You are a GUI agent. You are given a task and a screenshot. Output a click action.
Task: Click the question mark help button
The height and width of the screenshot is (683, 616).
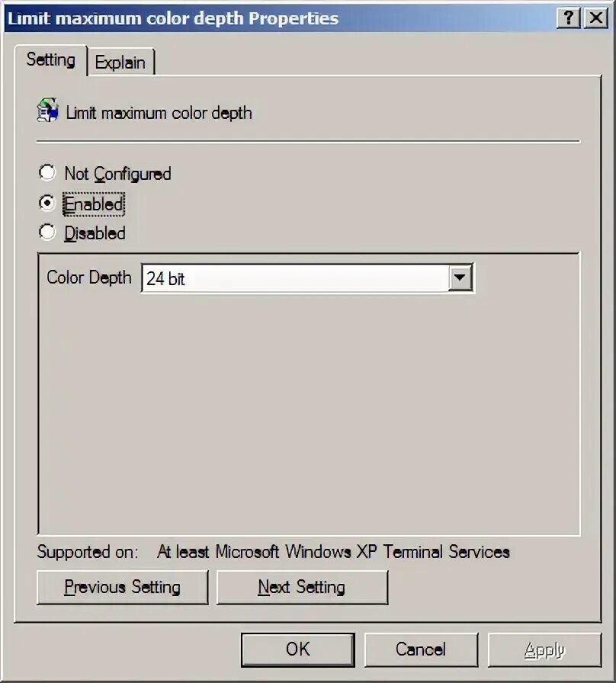569,18
